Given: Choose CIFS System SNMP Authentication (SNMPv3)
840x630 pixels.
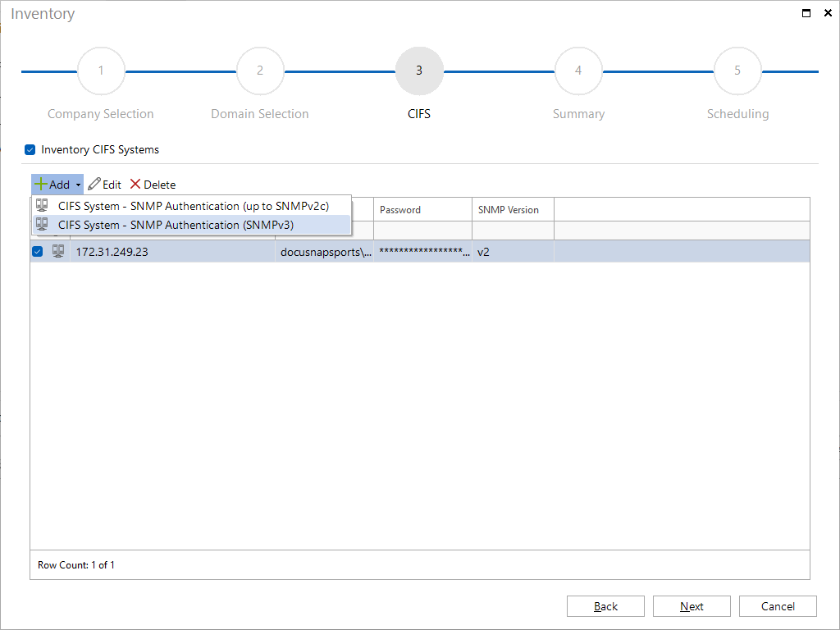Looking at the screenshot, I should [191, 225].
